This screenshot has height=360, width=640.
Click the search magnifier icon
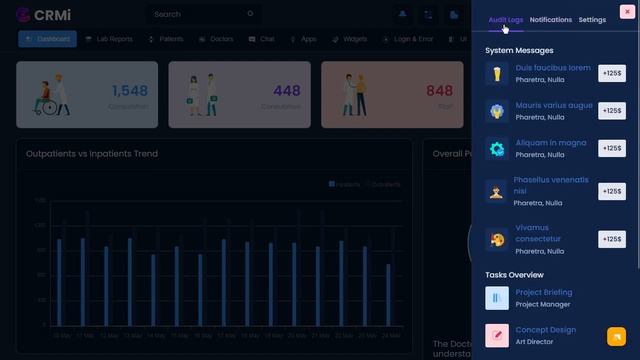coord(250,14)
